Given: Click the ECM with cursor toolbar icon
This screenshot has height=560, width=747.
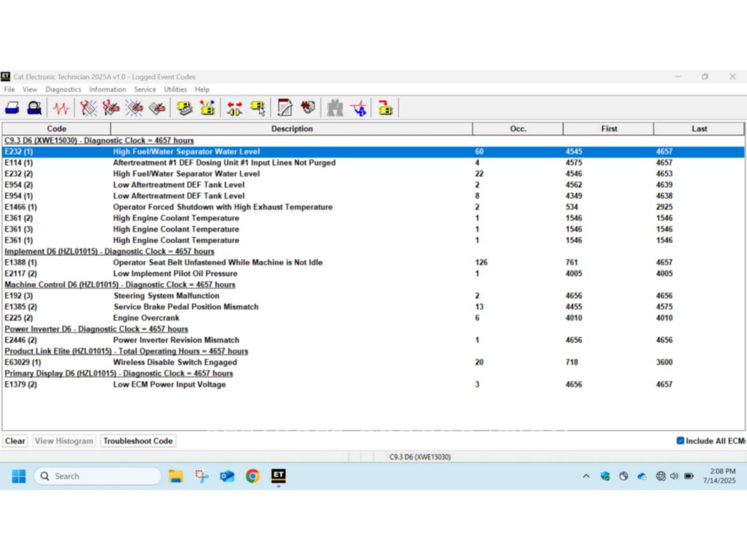Looking at the screenshot, I should coord(258,108).
